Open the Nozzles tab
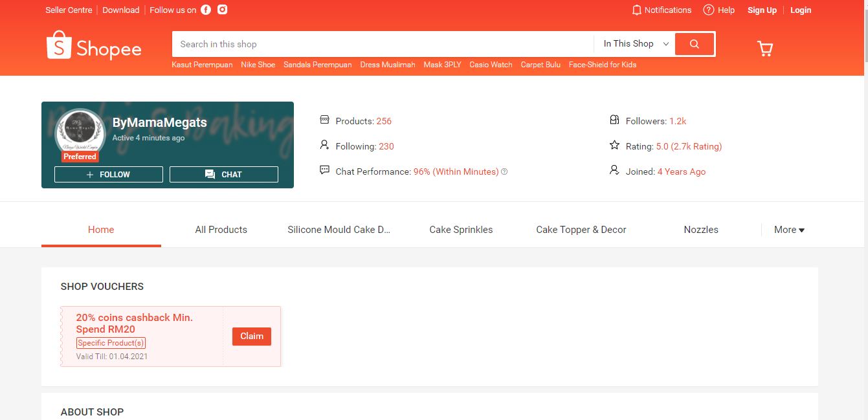The width and height of the screenshot is (868, 420). [701, 230]
